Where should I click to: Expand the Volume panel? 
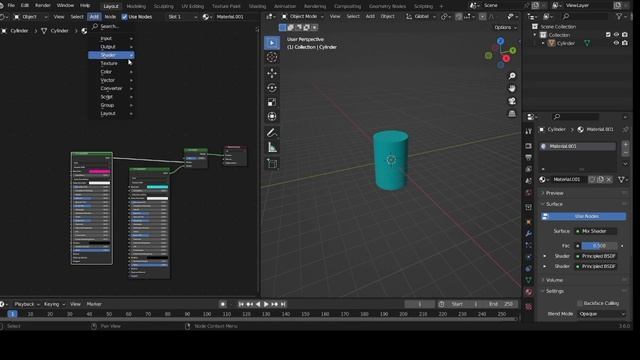tap(554, 280)
